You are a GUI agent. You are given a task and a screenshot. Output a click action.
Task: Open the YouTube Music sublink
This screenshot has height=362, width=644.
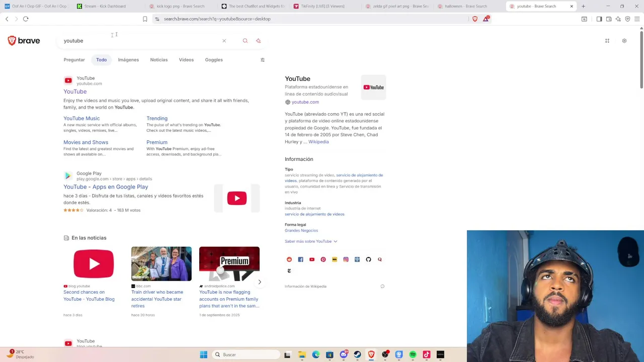coord(82,119)
